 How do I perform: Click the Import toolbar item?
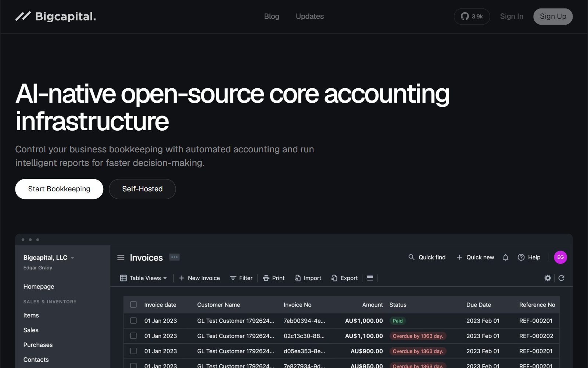tap(308, 278)
